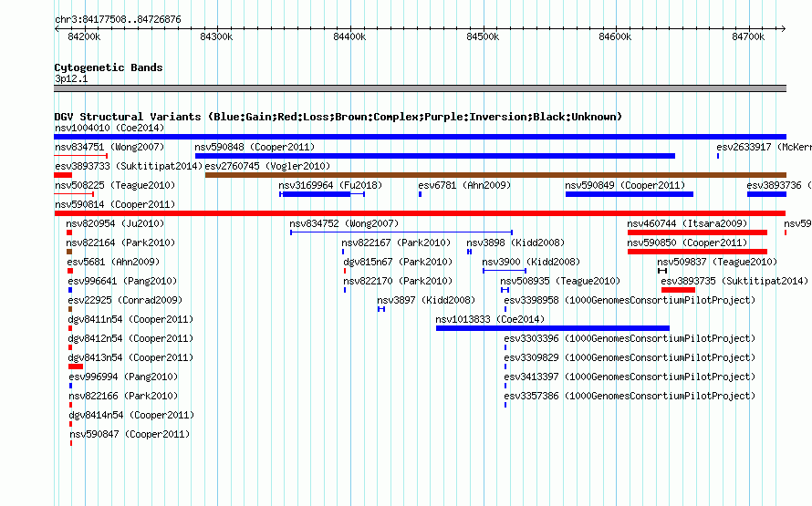Open the nsv822170 (Park2010) label
The image size is (812, 506).
[398, 281]
